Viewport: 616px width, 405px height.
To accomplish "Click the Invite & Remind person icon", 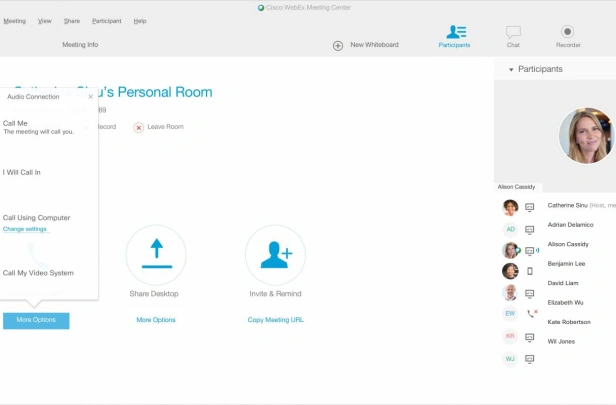I will tap(275, 255).
